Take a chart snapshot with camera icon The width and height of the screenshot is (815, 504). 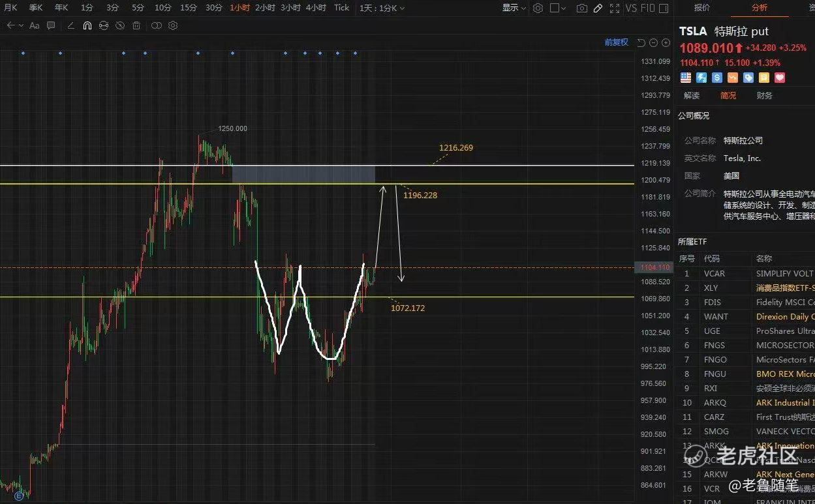581,8
